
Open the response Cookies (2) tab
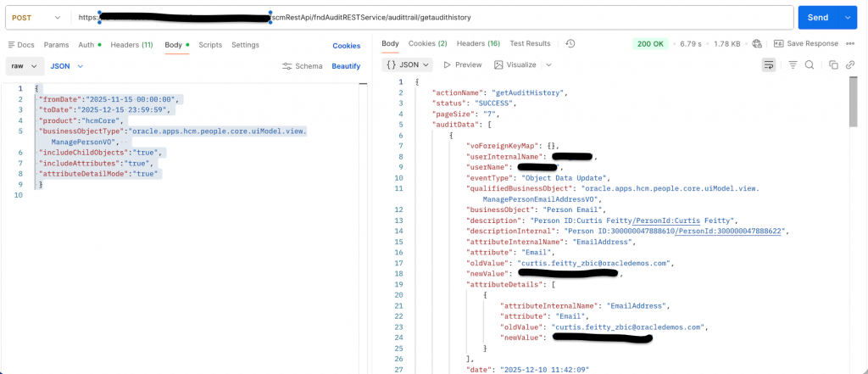427,43
